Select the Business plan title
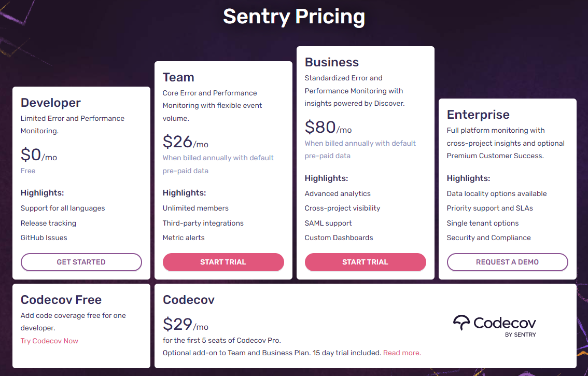This screenshot has width=588, height=376. pyautogui.click(x=332, y=62)
